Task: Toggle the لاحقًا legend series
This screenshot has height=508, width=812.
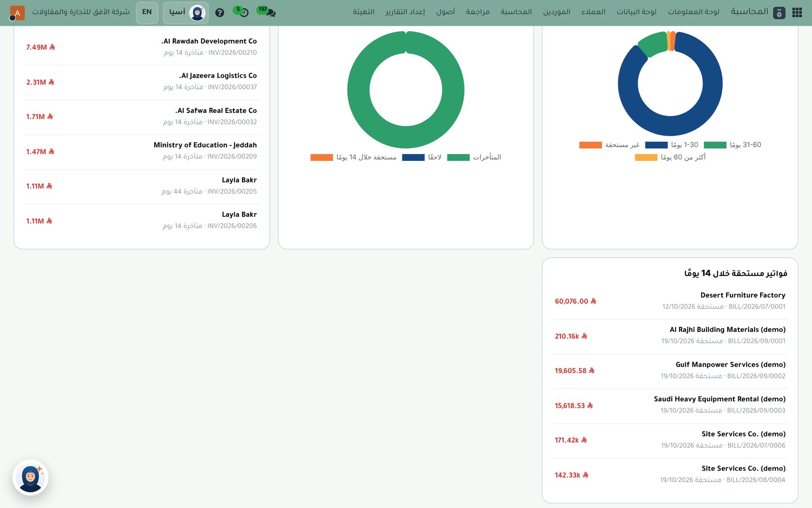Action: 422,157
